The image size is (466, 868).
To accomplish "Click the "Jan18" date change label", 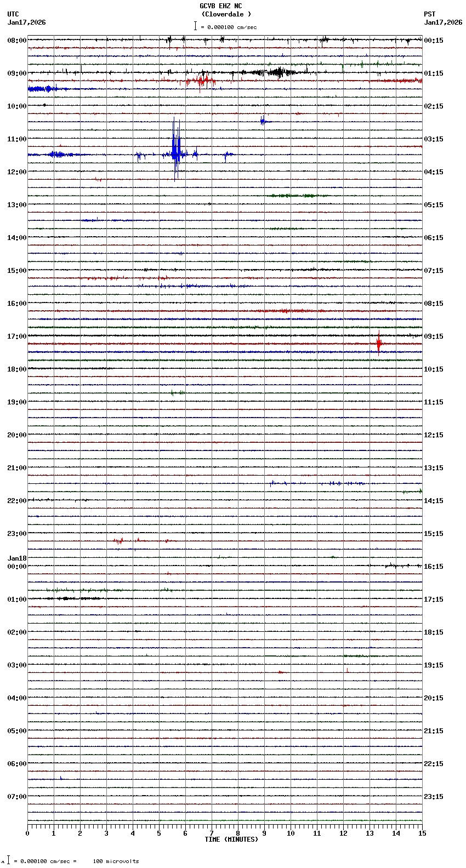I will [17, 559].
